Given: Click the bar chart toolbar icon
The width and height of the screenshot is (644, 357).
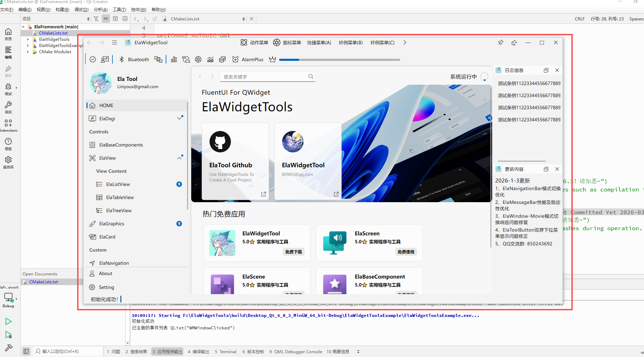Looking at the screenshot, I should (x=174, y=59).
